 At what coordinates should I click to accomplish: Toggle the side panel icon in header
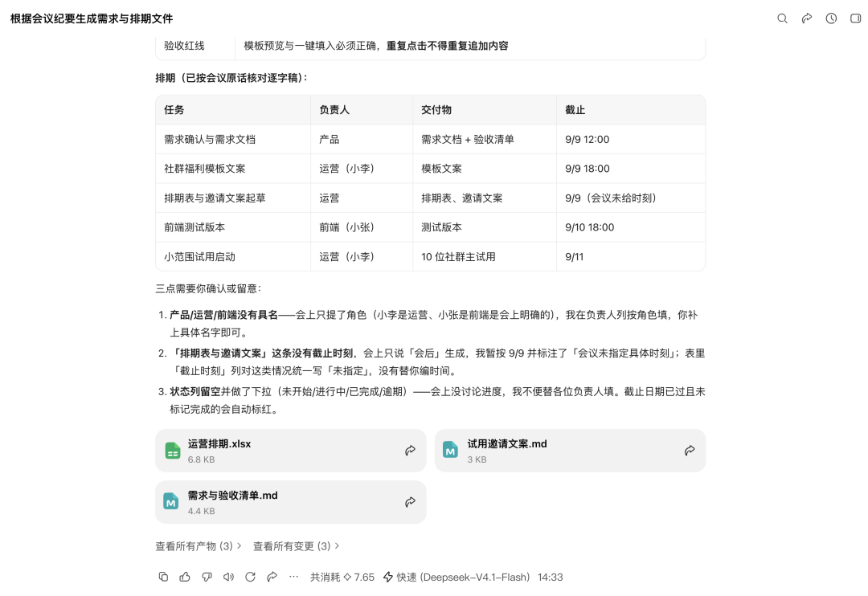click(x=855, y=18)
